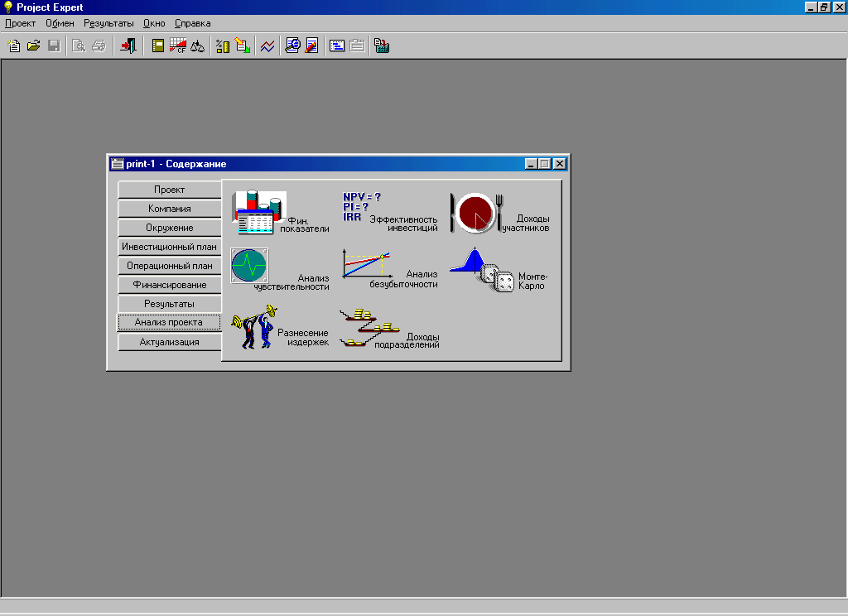848x616 pixels.
Task: Go to the Финансирование section
Action: coord(169,285)
